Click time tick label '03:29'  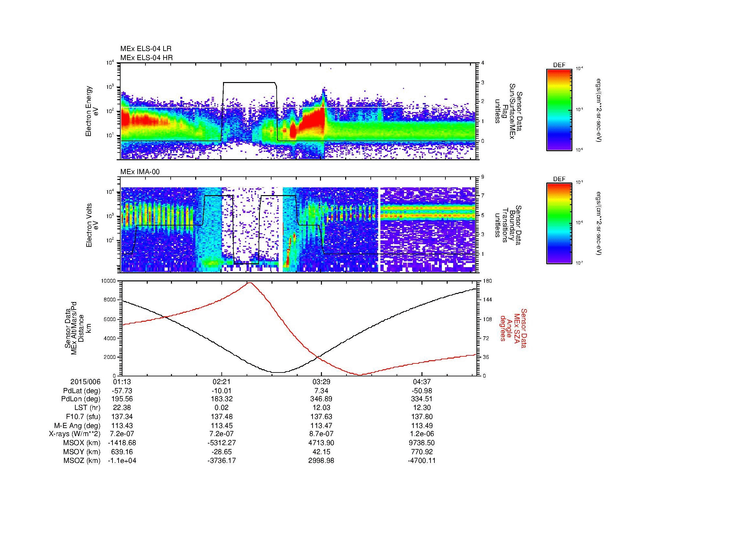coord(321,382)
